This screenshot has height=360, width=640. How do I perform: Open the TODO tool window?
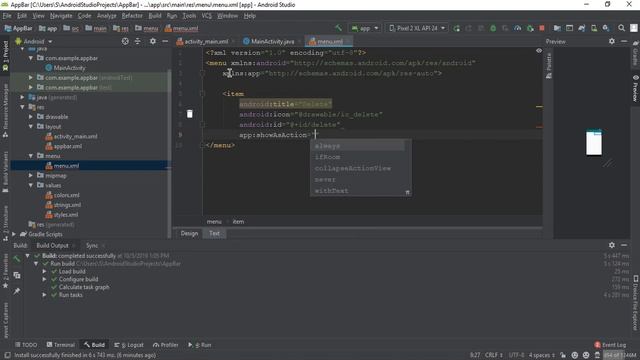point(26,345)
